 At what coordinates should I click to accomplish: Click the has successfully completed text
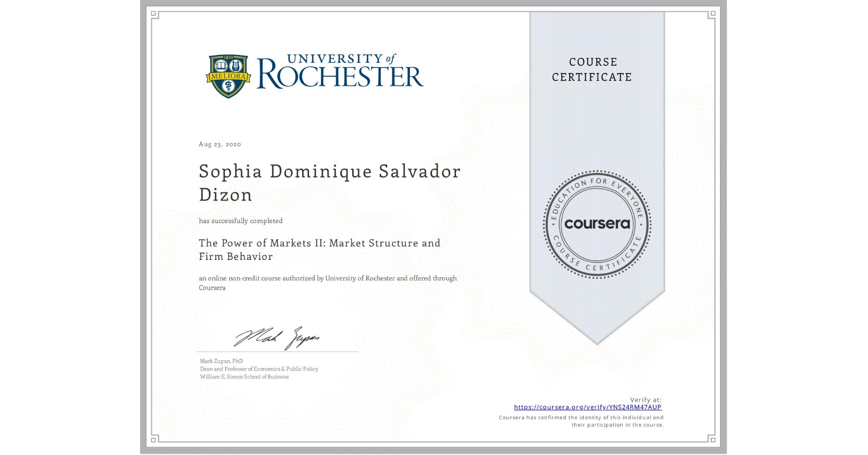(x=241, y=221)
